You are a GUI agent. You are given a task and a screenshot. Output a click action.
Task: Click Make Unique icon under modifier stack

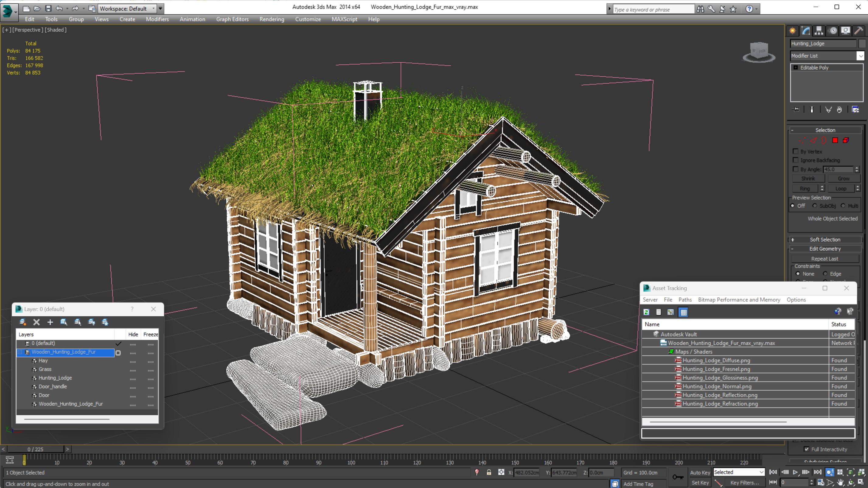click(828, 109)
